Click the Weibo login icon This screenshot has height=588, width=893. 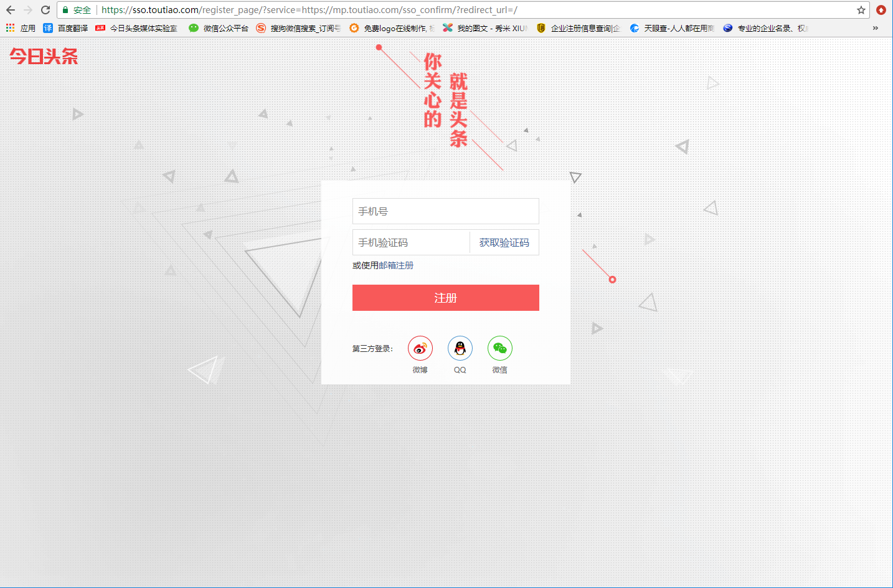(420, 348)
